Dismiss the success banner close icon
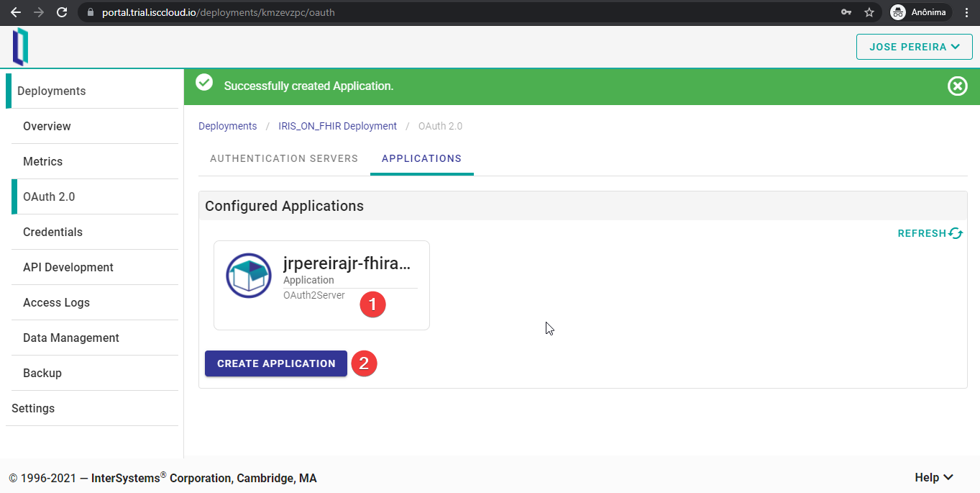Screen dimensions: 980x493 (957, 86)
